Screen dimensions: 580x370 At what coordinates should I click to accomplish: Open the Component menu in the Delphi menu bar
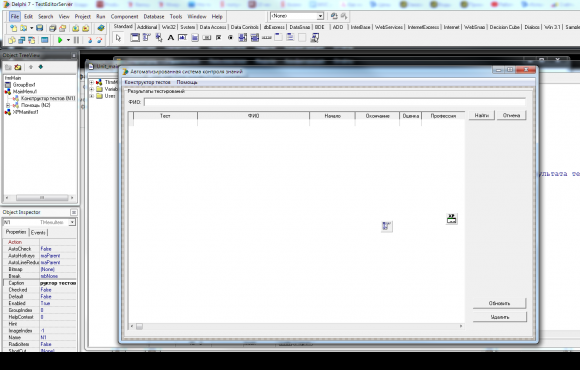pos(124,17)
